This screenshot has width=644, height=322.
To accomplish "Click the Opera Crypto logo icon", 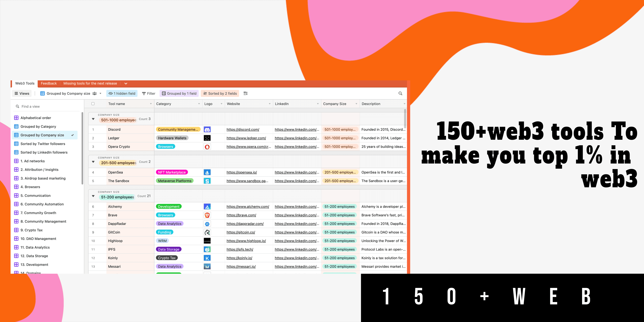I will (x=207, y=147).
